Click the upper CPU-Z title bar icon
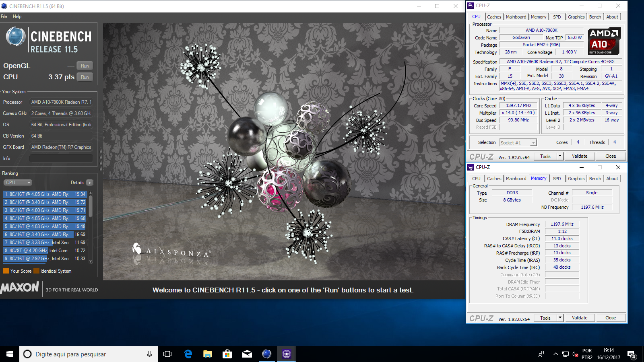Image resolution: width=644 pixels, height=362 pixels. 471,6
